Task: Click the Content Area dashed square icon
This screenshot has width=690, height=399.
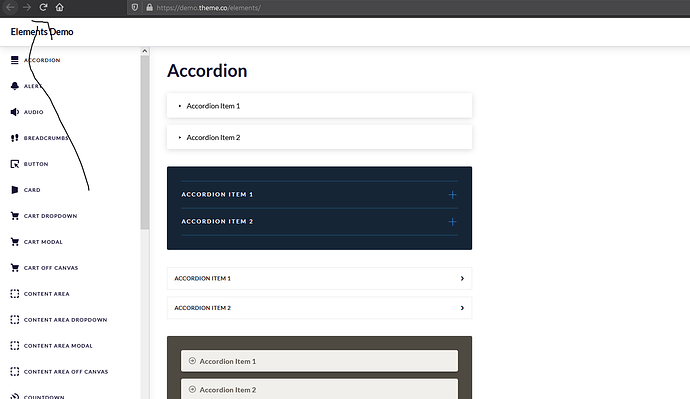Action: click(15, 293)
